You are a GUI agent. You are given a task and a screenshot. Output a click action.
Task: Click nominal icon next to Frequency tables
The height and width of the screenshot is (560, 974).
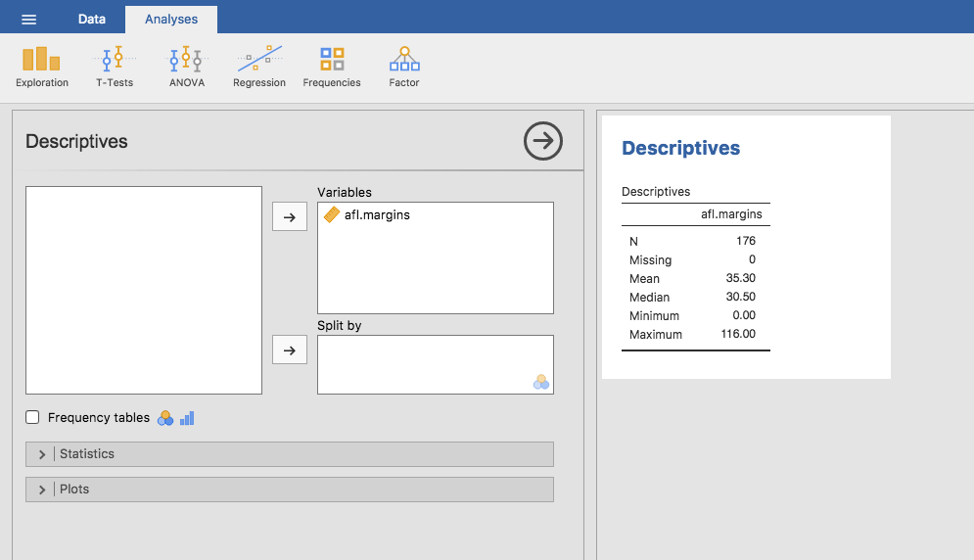point(165,418)
